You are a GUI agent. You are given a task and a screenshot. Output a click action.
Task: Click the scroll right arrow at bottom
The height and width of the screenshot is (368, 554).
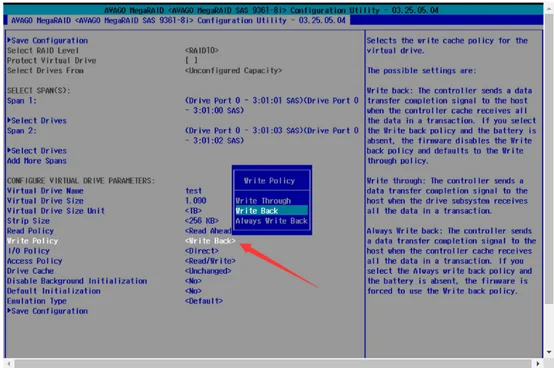click(537, 363)
